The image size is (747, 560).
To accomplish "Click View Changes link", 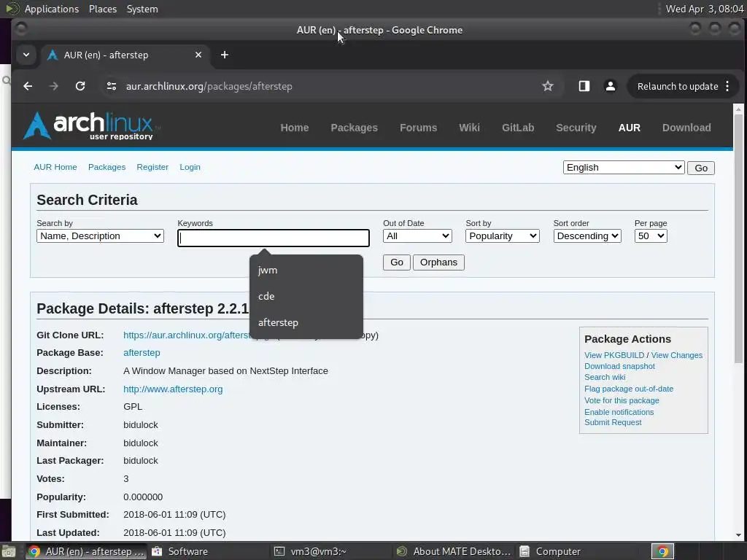I will 676,355.
